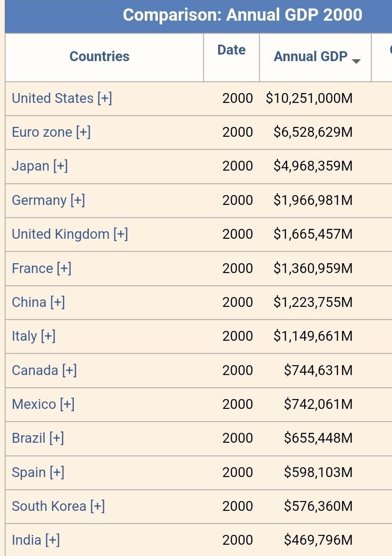
Task: Click the United States GDP value $10,251,000M
Action: point(309,98)
